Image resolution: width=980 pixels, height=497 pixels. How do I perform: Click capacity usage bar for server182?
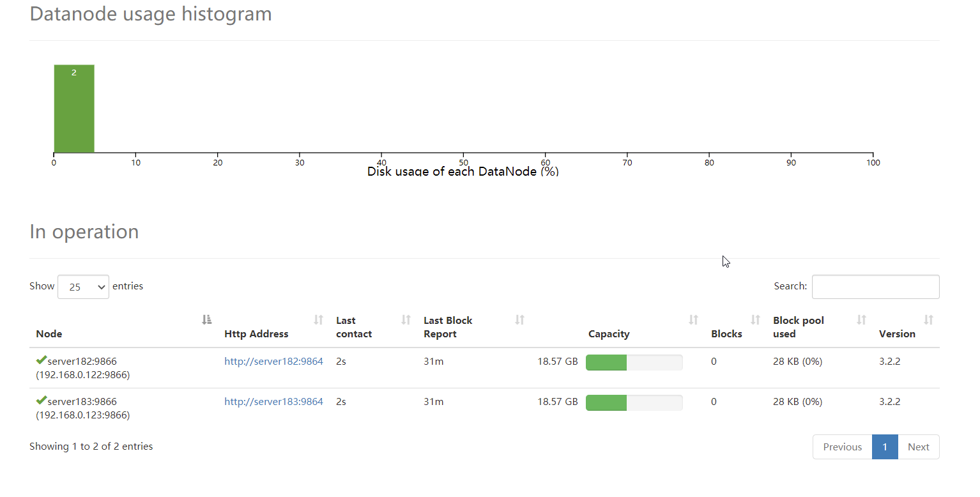coord(634,363)
